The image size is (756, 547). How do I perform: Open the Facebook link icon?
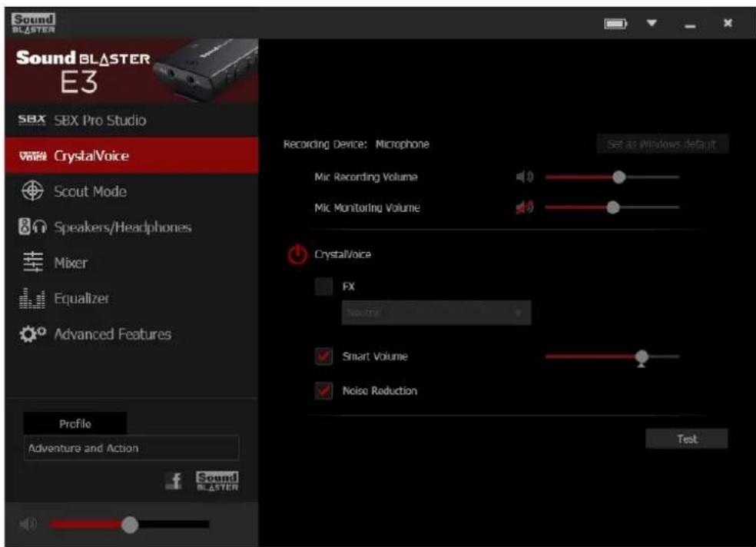(x=174, y=480)
